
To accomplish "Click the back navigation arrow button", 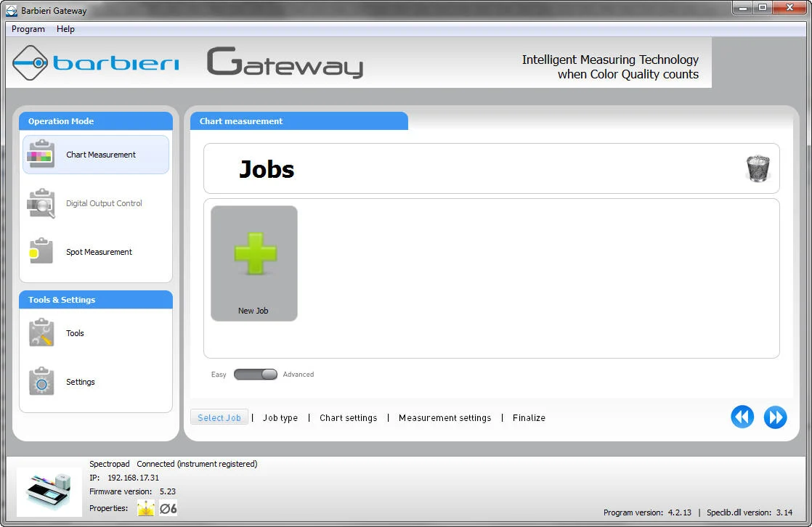I will coord(742,417).
